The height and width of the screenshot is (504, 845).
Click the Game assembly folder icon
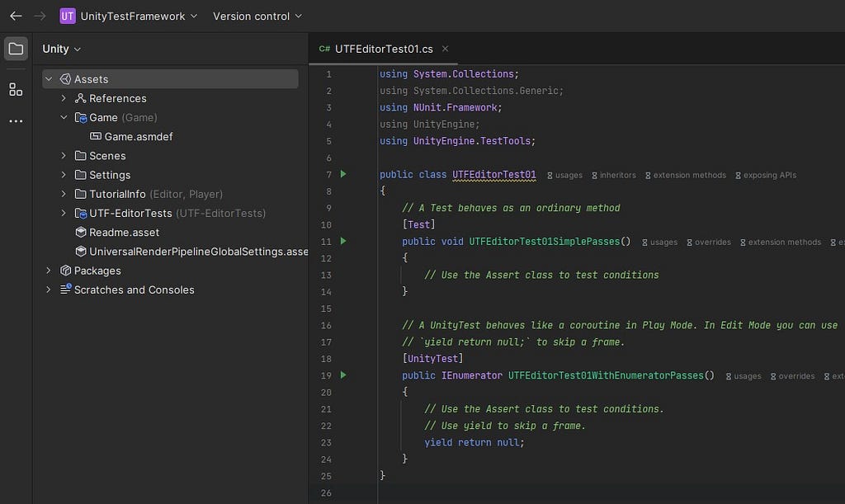point(81,117)
